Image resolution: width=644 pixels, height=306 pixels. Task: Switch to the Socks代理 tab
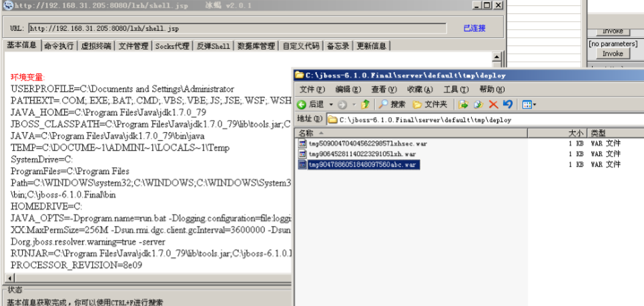pos(172,46)
